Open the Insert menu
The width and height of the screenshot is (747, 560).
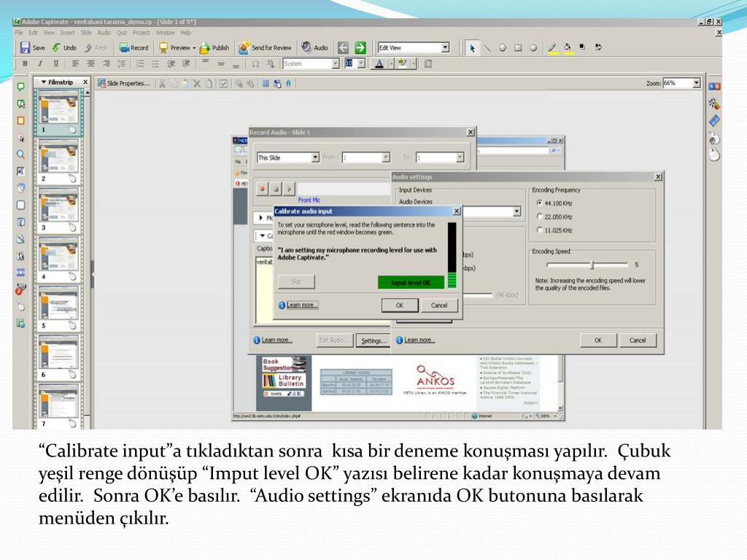[67, 33]
